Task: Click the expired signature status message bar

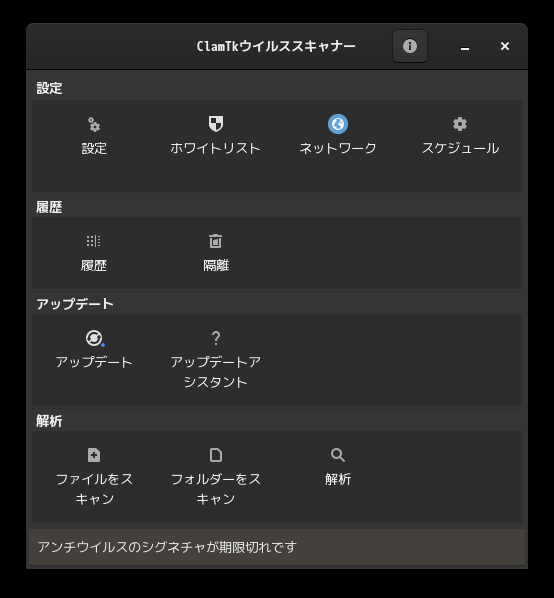Action: (277, 547)
